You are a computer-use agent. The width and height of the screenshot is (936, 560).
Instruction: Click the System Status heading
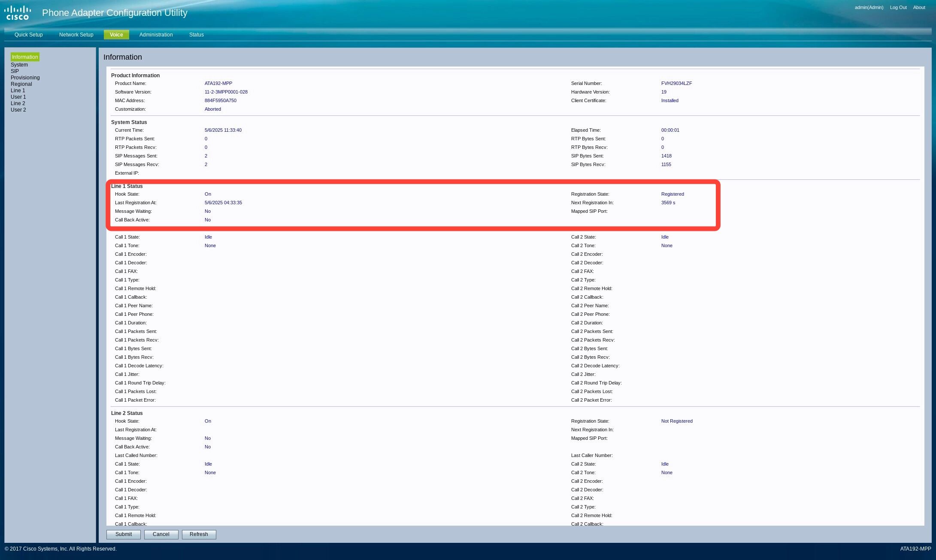[x=129, y=122]
